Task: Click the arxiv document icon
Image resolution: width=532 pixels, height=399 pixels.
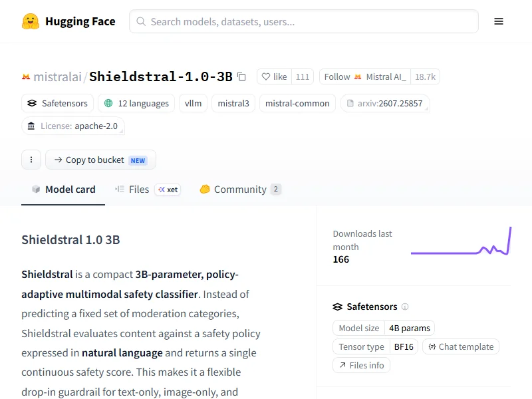Action: pyautogui.click(x=350, y=103)
